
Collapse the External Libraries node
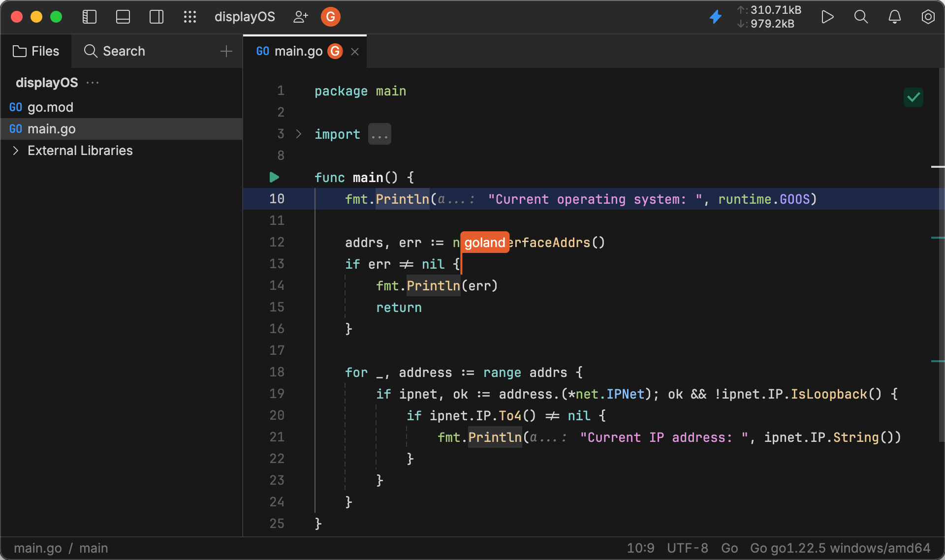point(15,151)
